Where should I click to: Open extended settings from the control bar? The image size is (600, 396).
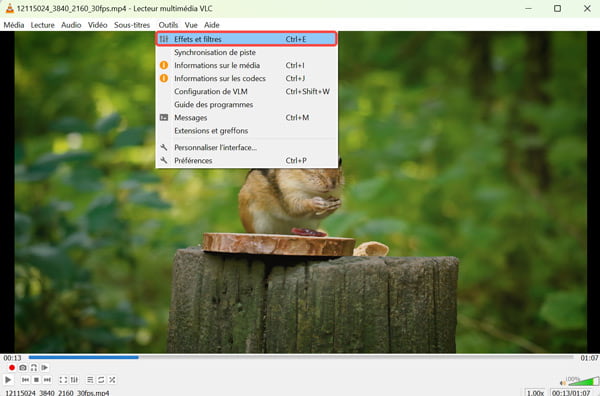coord(74,380)
